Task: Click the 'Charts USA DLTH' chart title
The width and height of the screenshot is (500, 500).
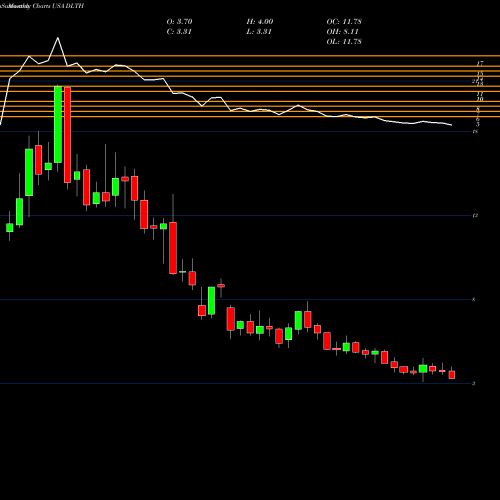Action: pyautogui.click(x=58, y=6)
